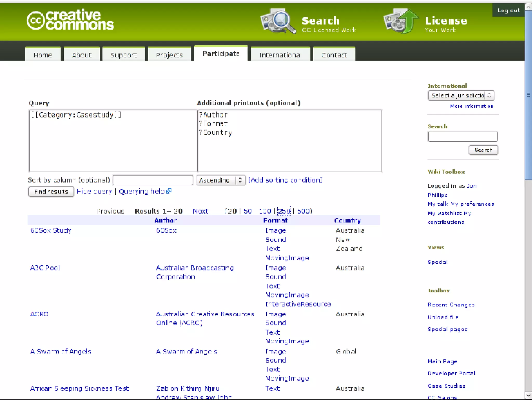
Task: Show 250 results per page
Action: (284, 211)
